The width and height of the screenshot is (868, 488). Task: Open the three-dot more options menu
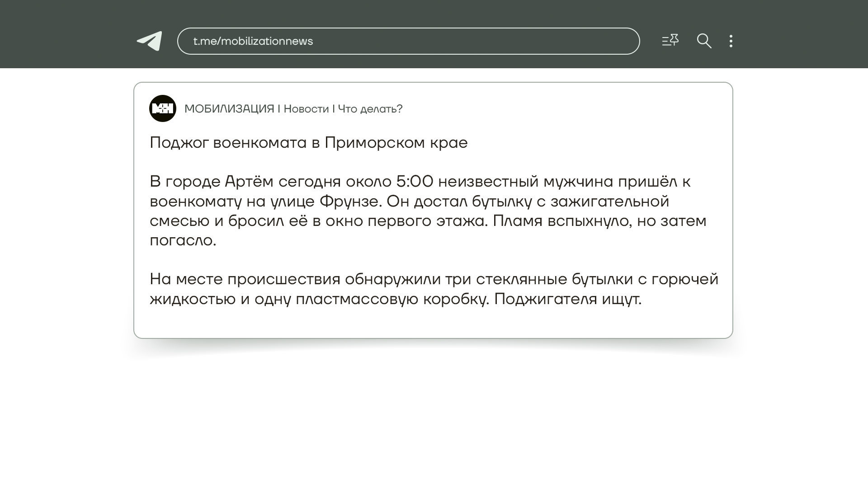point(731,41)
